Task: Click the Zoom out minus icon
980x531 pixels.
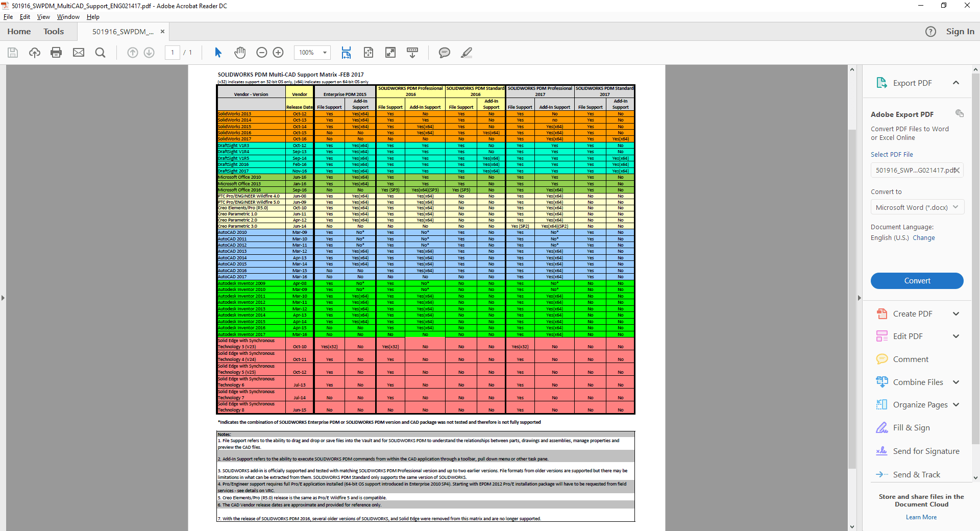Action: tap(261, 53)
